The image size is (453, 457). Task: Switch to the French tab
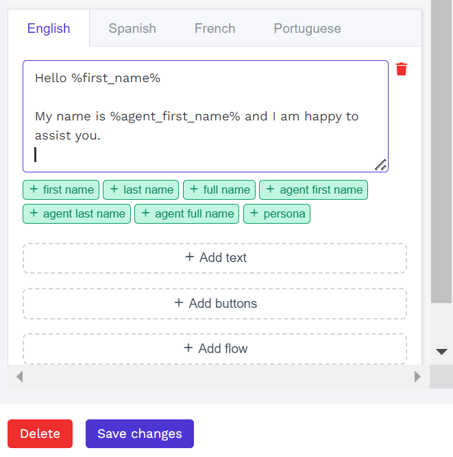click(215, 28)
